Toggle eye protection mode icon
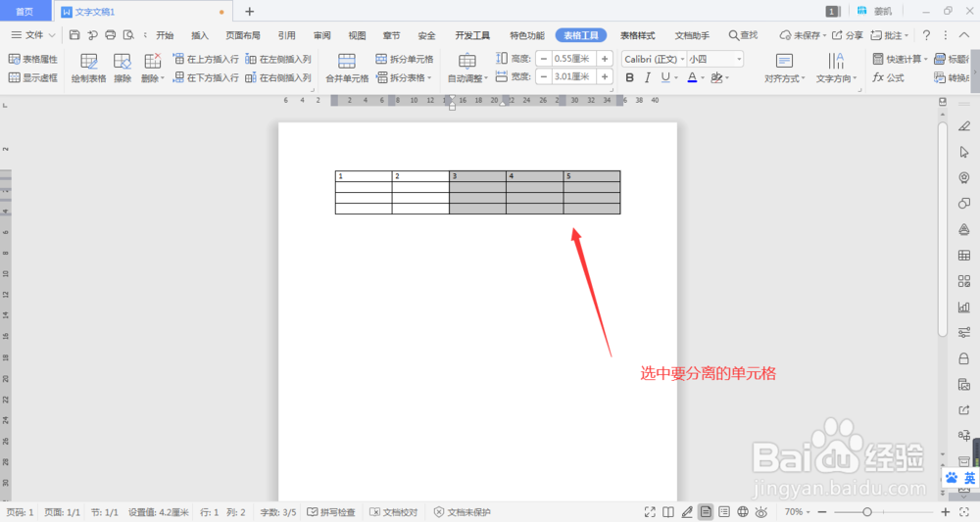 tap(760, 512)
